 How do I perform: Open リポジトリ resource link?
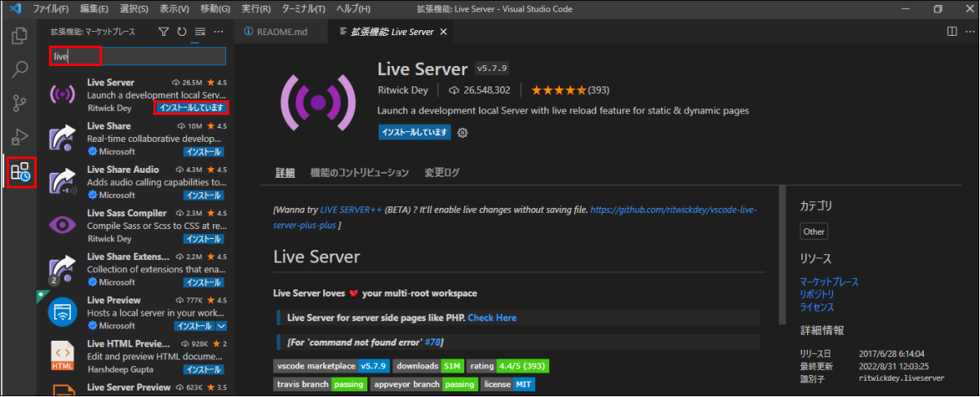pyautogui.click(x=817, y=294)
